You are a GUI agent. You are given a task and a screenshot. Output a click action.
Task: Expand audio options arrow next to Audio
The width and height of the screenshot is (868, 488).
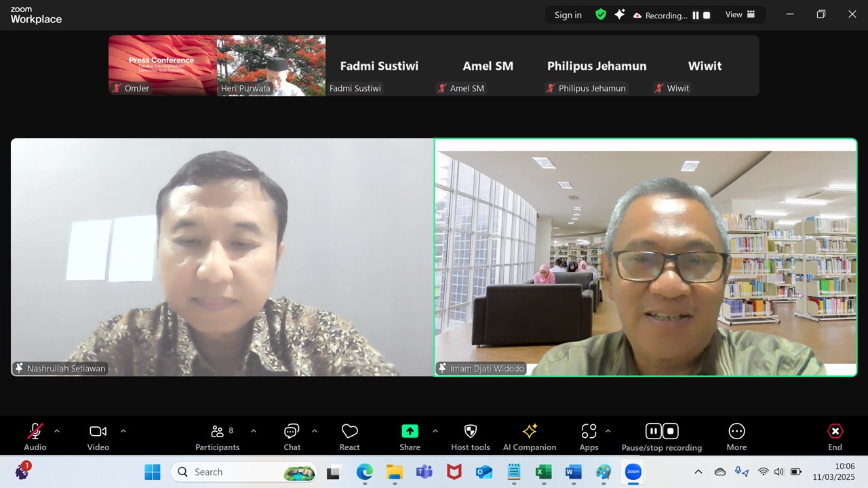tap(57, 431)
